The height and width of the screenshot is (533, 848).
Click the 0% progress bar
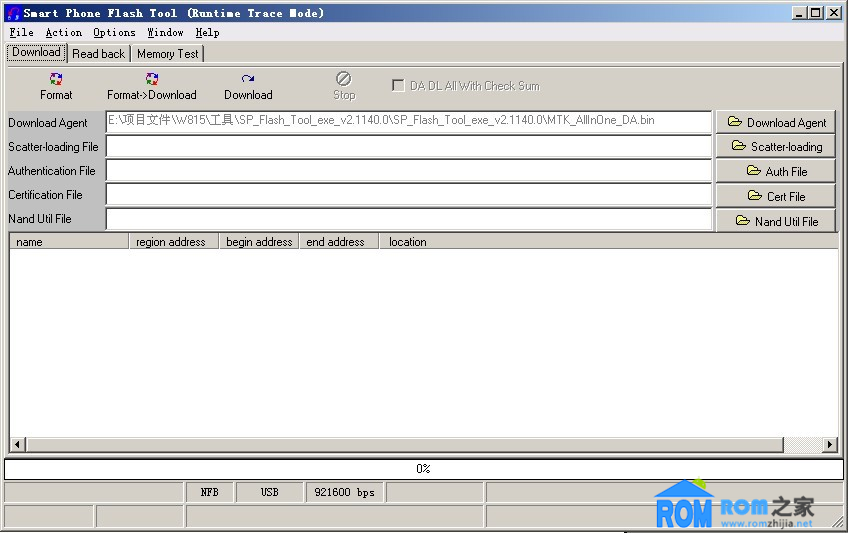(x=423, y=469)
